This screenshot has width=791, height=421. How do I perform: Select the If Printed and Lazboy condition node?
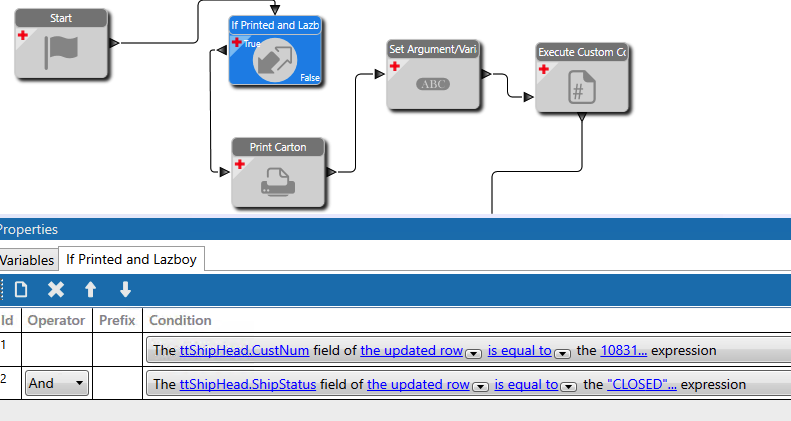click(275, 50)
